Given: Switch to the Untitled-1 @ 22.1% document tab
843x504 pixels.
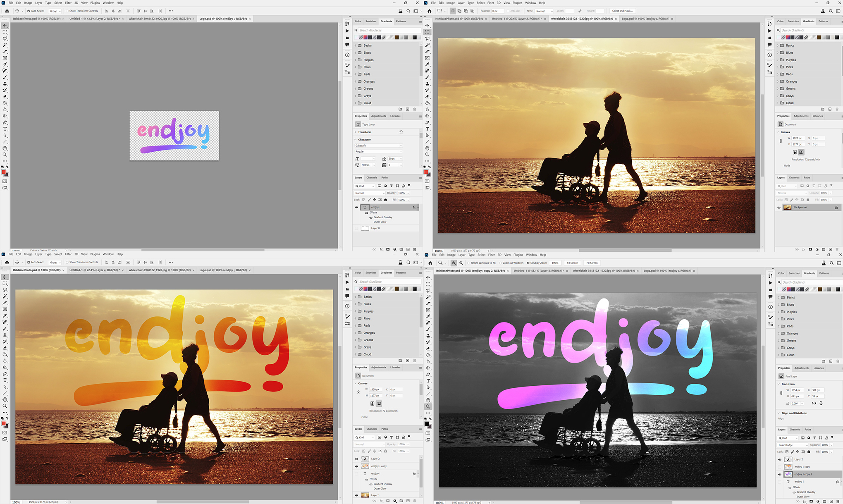Looking at the screenshot, I should point(95,270).
